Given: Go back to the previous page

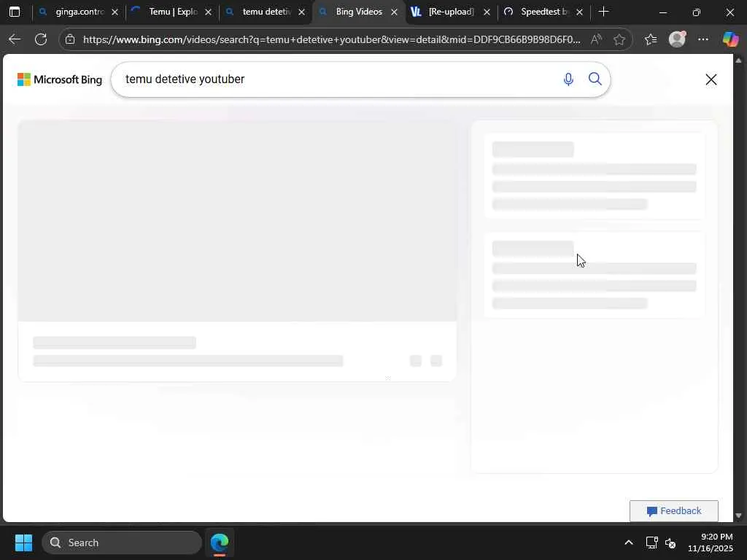Looking at the screenshot, I should [x=15, y=39].
